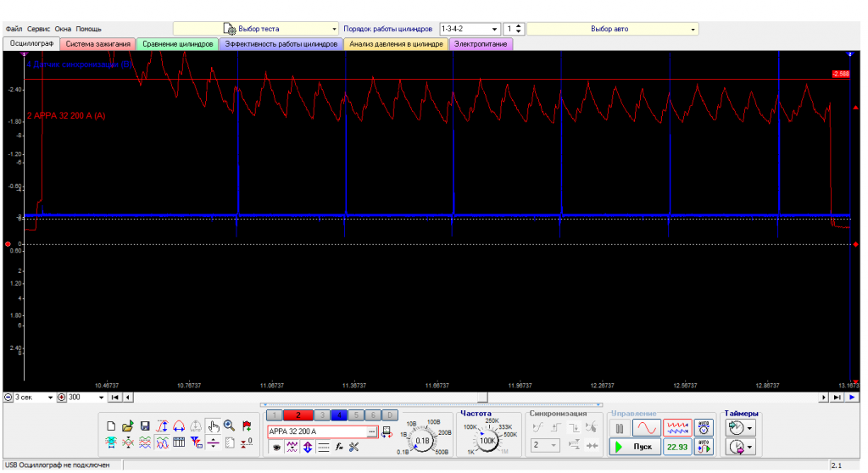Open the second timer clock dropdown
Image resolution: width=868 pixels, height=473 pixels.
coord(741,447)
